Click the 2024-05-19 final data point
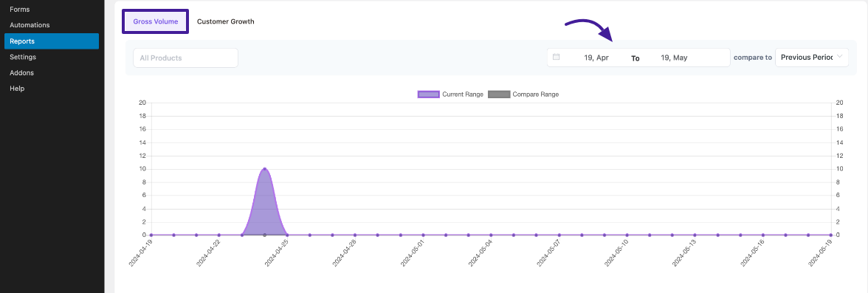 (x=831, y=235)
